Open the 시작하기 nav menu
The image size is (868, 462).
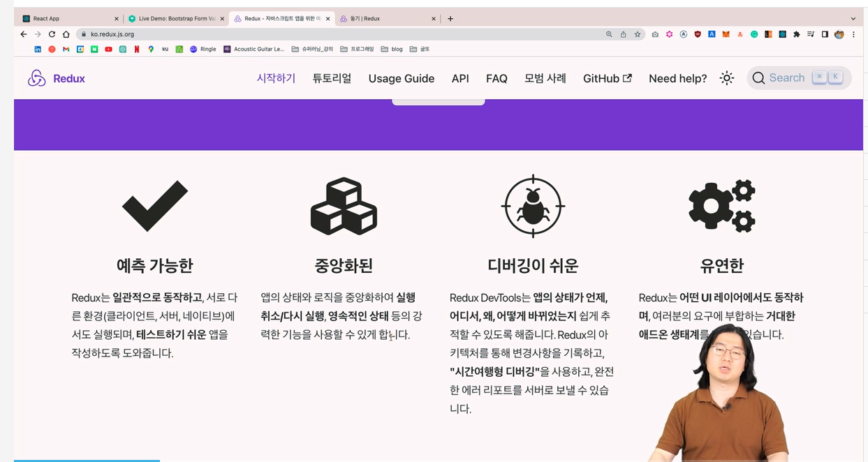click(276, 78)
